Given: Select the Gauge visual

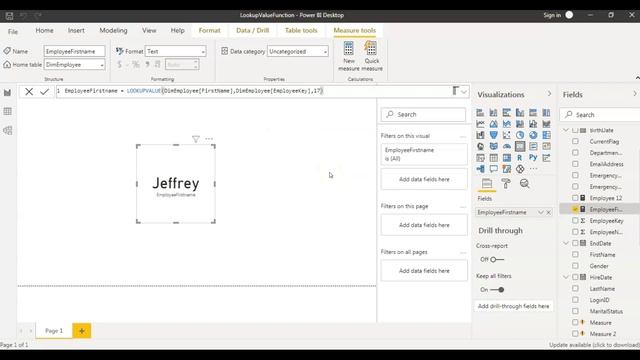Looking at the screenshot, I should click(x=507, y=146).
